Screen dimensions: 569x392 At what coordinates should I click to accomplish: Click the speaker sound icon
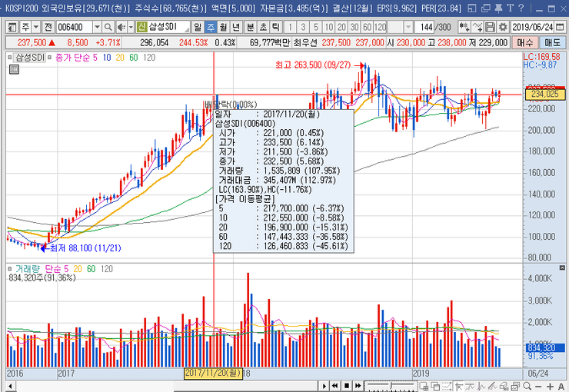[121, 27]
